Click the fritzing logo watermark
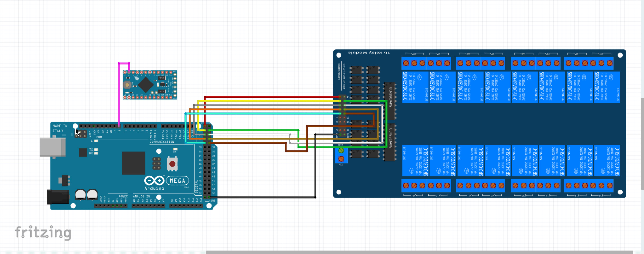Image resolution: width=644 pixels, height=254 pixels. point(43,232)
